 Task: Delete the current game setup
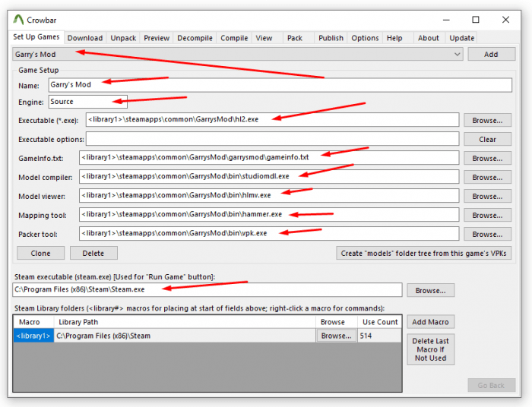tap(93, 253)
